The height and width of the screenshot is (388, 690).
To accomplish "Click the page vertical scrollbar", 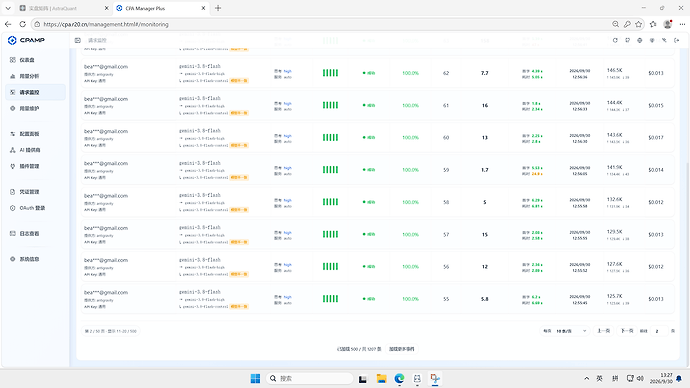I will coord(687,220).
